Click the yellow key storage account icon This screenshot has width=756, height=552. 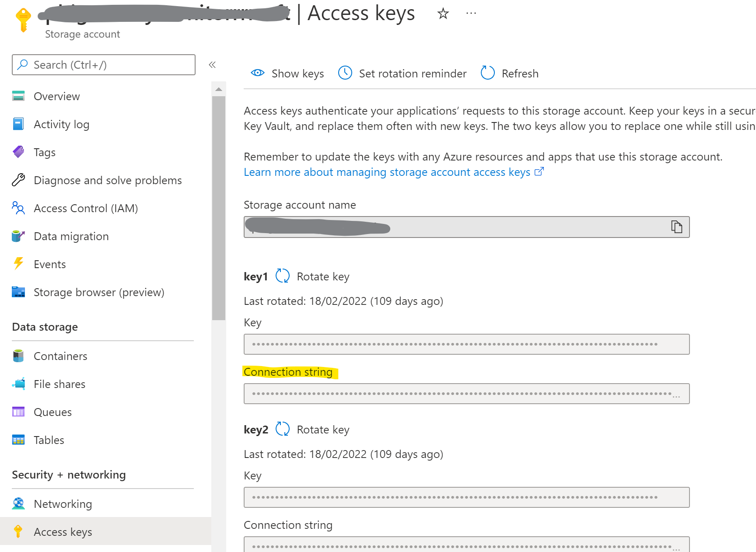tap(23, 20)
